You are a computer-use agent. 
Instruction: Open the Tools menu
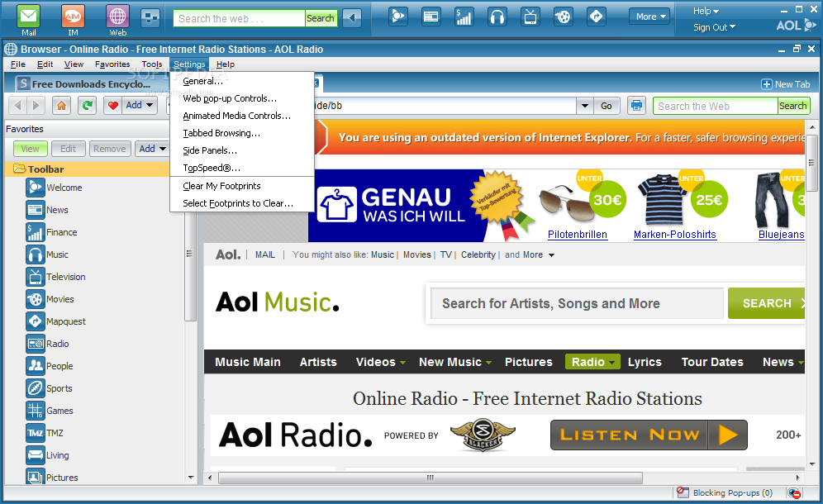tap(152, 64)
